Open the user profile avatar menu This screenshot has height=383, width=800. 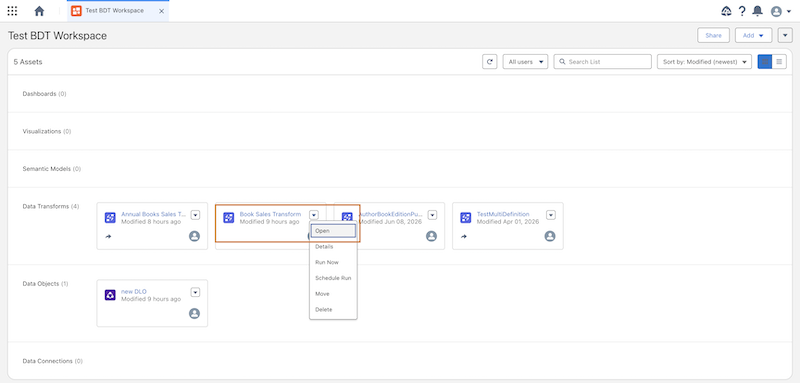[781, 11]
